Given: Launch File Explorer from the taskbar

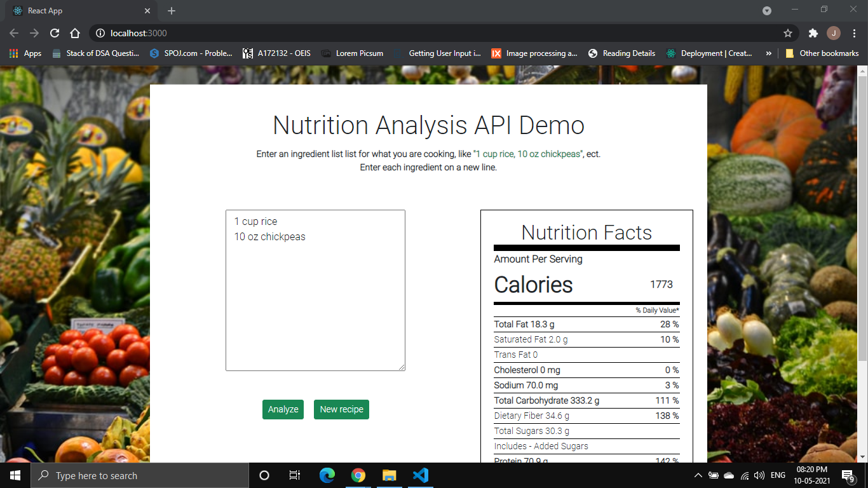Looking at the screenshot, I should pyautogui.click(x=389, y=475).
